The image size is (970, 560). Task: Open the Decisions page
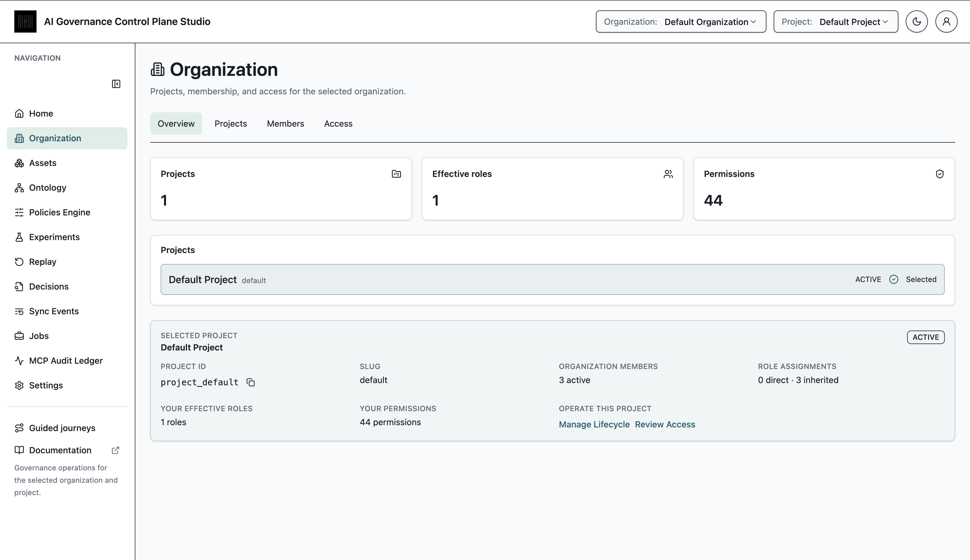(67, 286)
